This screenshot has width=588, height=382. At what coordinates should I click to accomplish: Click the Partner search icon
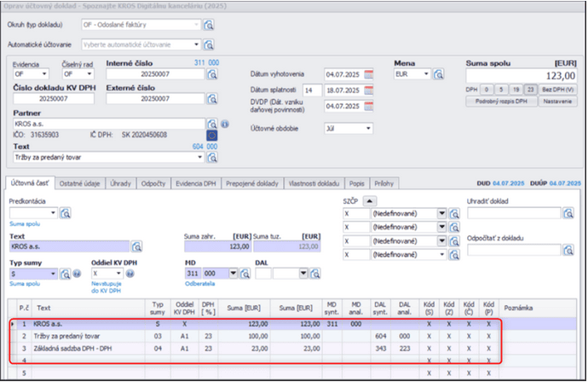[211, 124]
